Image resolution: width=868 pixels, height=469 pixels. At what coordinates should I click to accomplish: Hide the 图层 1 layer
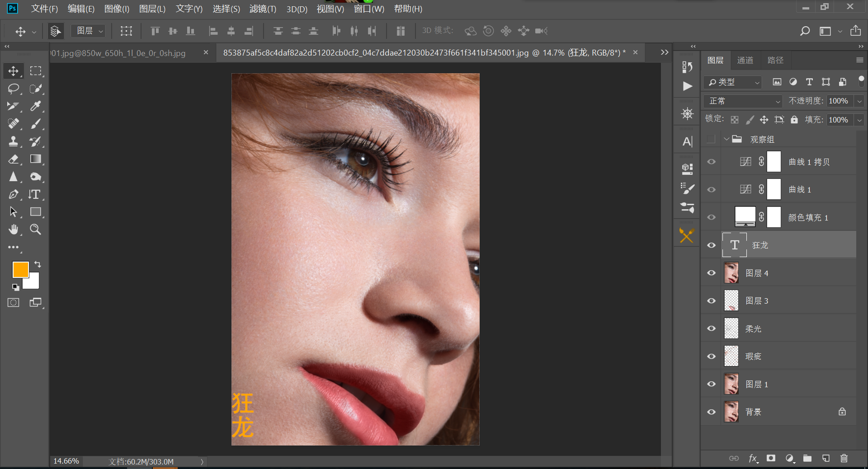[711, 384]
